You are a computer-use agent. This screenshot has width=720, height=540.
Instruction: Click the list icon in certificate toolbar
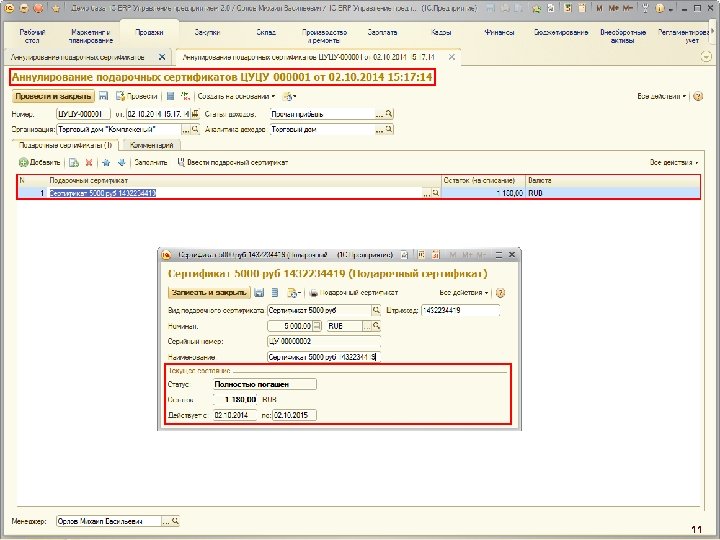[275, 292]
